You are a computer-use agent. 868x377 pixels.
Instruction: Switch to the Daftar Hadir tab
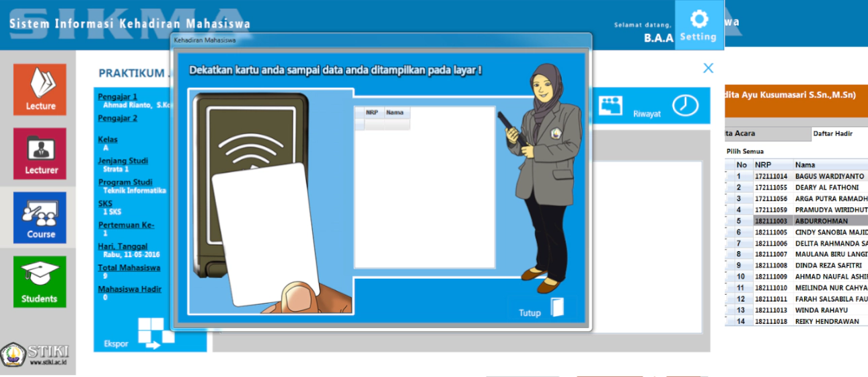pyautogui.click(x=833, y=133)
